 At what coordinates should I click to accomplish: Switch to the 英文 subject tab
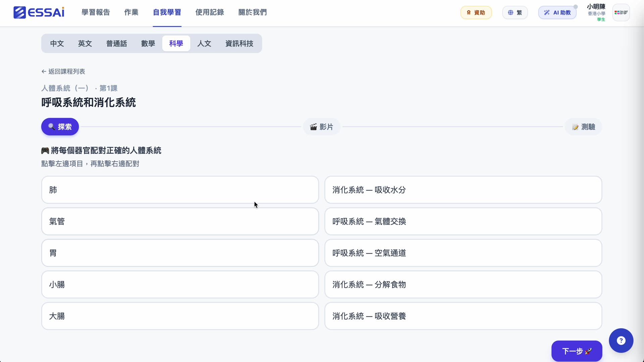[85, 43]
